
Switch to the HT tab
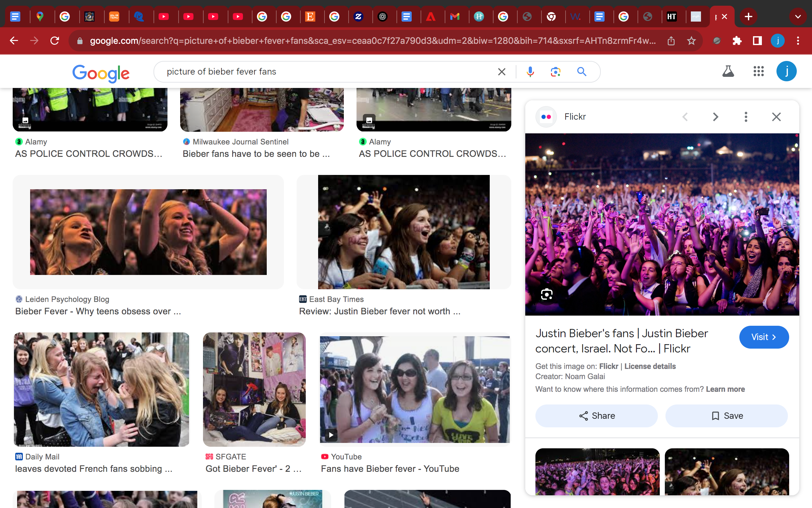(672, 17)
